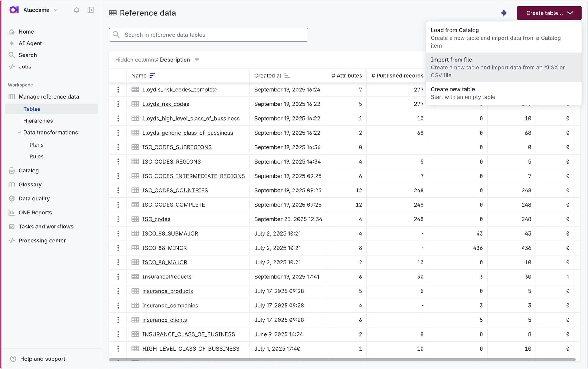588x369 pixels.
Task: Open the Processing center
Action: [42, 240]
